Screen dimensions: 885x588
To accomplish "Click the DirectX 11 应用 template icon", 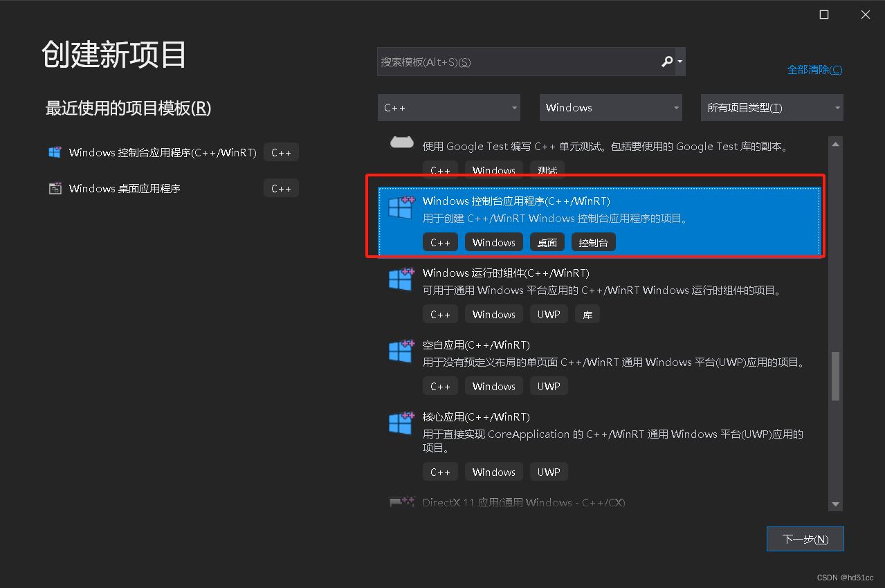I will click(x=401, y=502).
